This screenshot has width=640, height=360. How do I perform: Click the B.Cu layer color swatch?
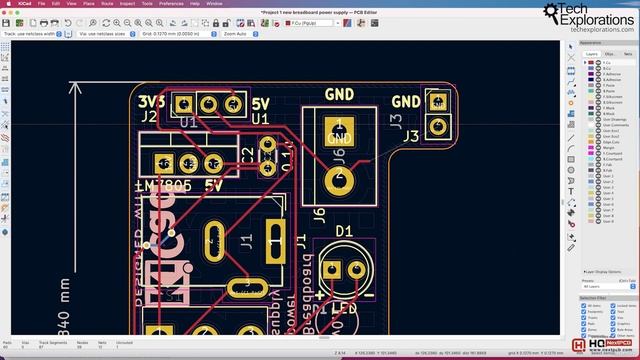[x=591, y=68]
